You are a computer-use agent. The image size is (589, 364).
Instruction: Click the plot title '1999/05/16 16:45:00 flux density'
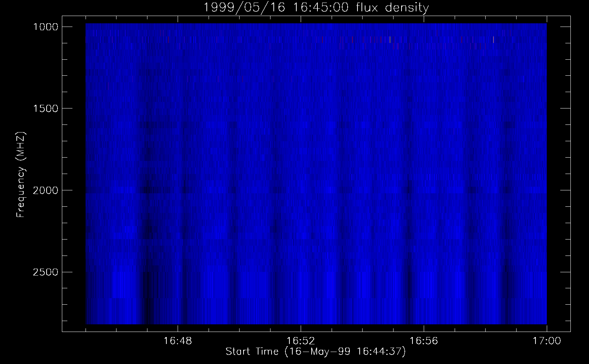316,7
